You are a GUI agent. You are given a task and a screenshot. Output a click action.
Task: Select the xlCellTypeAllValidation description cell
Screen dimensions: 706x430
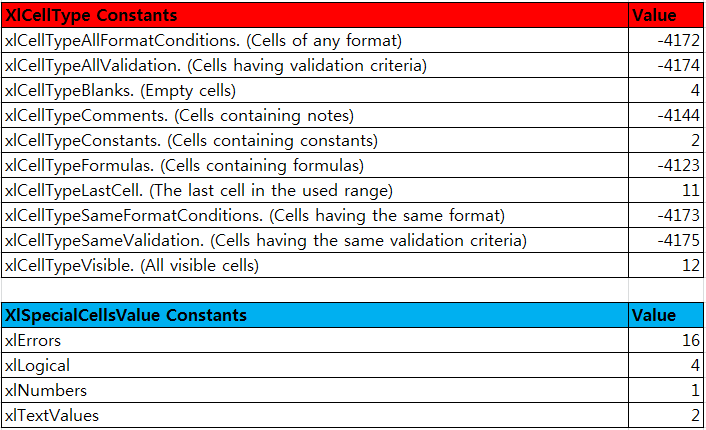[315, 65]
